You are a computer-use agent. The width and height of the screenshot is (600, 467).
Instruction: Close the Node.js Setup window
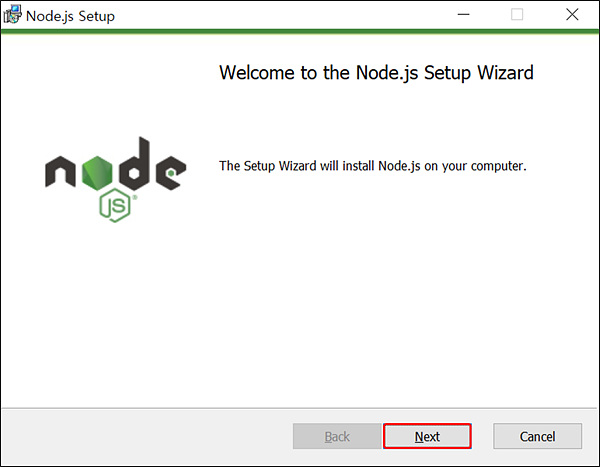pyautogui.click(x=572, y=15)
